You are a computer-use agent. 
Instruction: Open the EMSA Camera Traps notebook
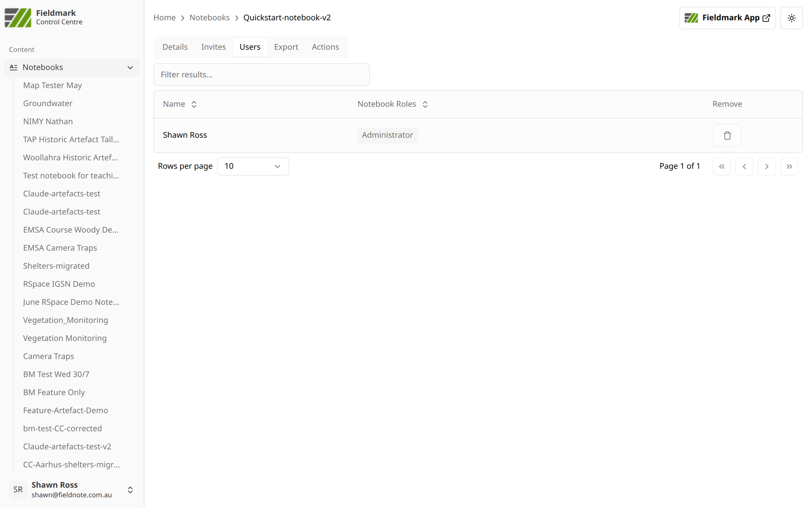pos(60,248)
